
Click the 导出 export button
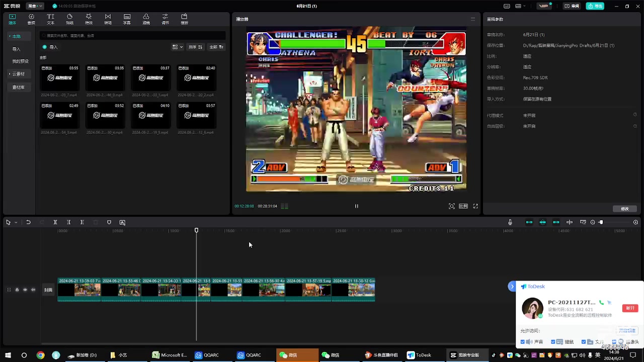[595, 6]
